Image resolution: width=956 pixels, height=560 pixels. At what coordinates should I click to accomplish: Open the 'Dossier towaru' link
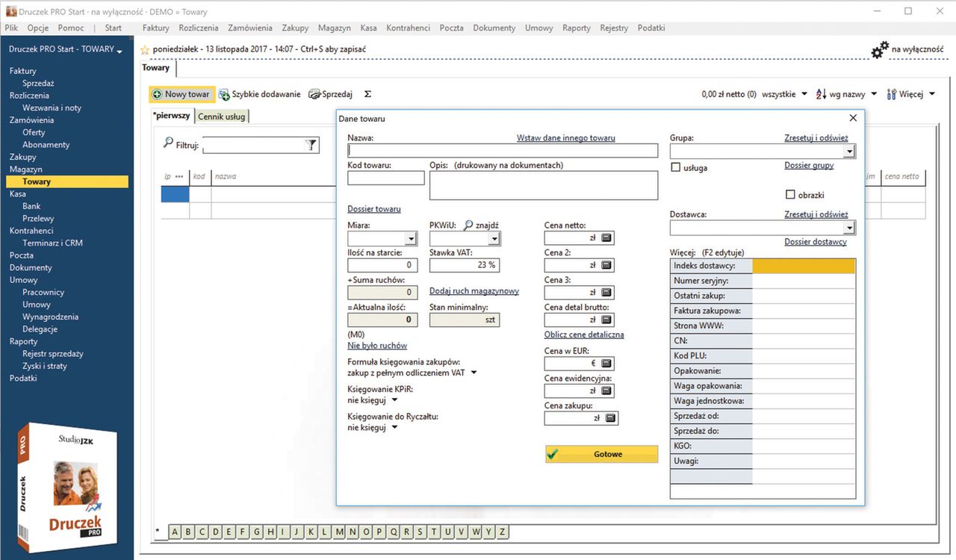tap(374, 209)
